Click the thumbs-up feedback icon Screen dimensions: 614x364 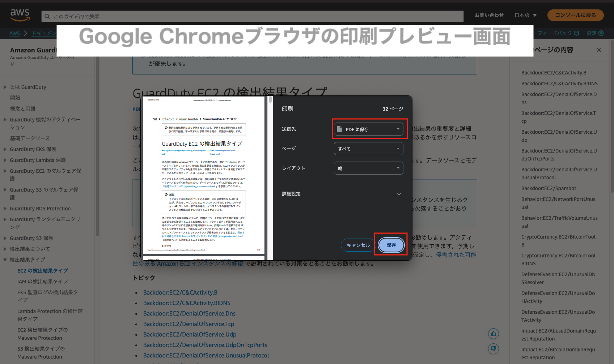[494, 334]
